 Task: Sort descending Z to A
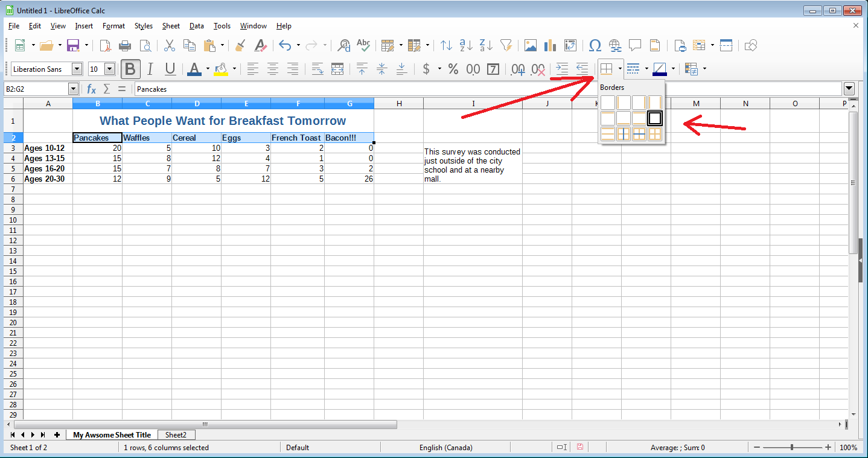(486, 45)
